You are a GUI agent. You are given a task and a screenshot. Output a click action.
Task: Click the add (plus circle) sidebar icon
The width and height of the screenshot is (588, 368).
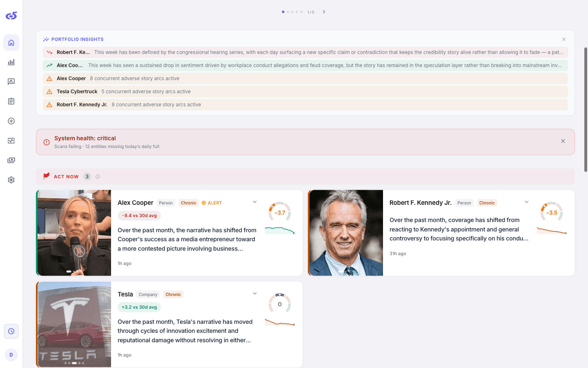click(11, 121)
